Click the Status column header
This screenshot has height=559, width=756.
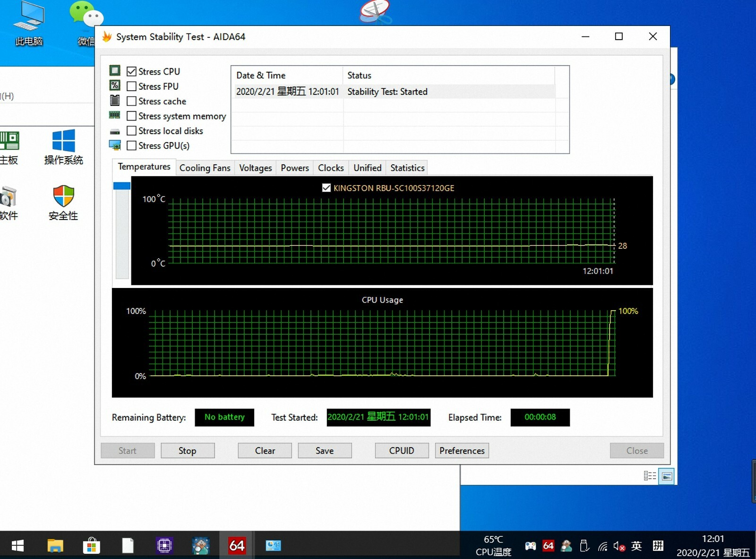448,75
